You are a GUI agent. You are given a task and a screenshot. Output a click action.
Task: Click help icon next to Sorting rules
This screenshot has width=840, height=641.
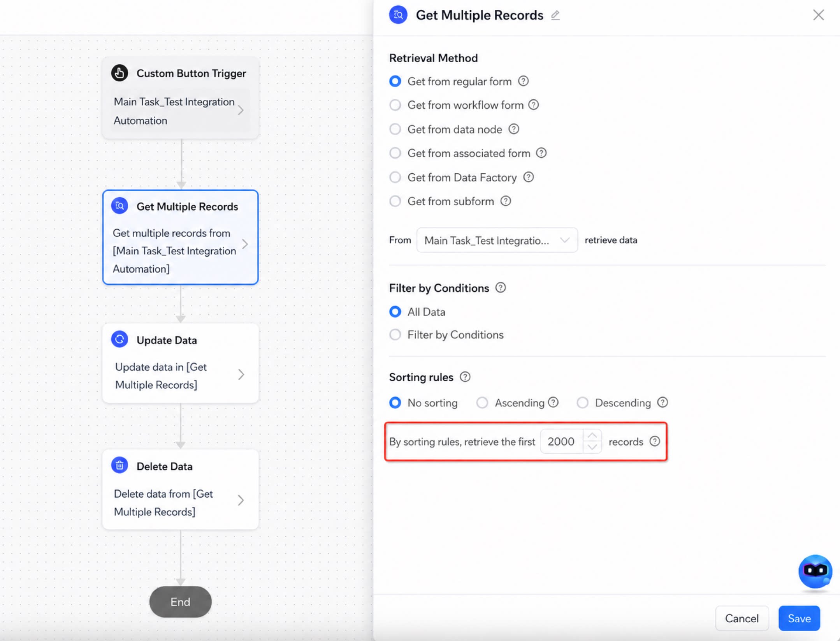pos(465,377)
